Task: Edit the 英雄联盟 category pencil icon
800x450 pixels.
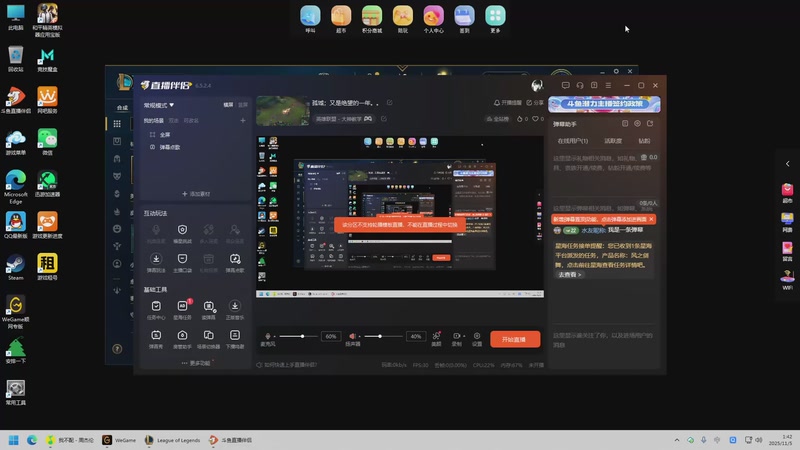Action: 384,119
